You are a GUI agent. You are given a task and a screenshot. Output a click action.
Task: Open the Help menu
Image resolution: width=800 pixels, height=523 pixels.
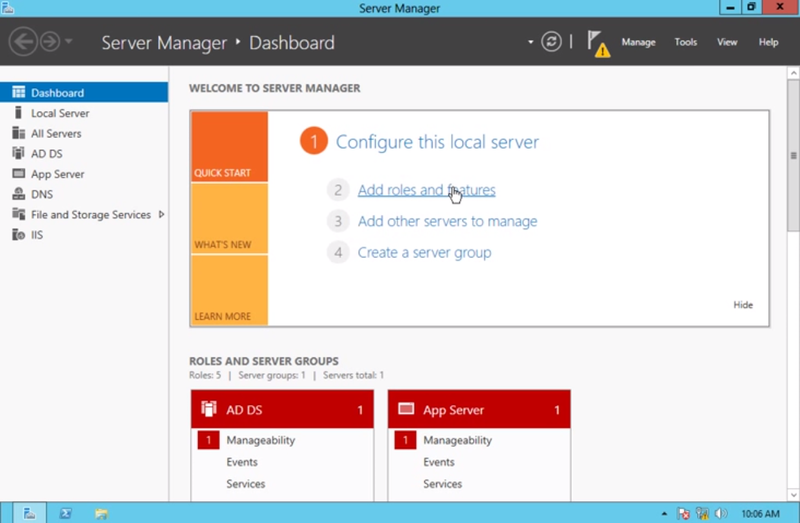[768, 42]
